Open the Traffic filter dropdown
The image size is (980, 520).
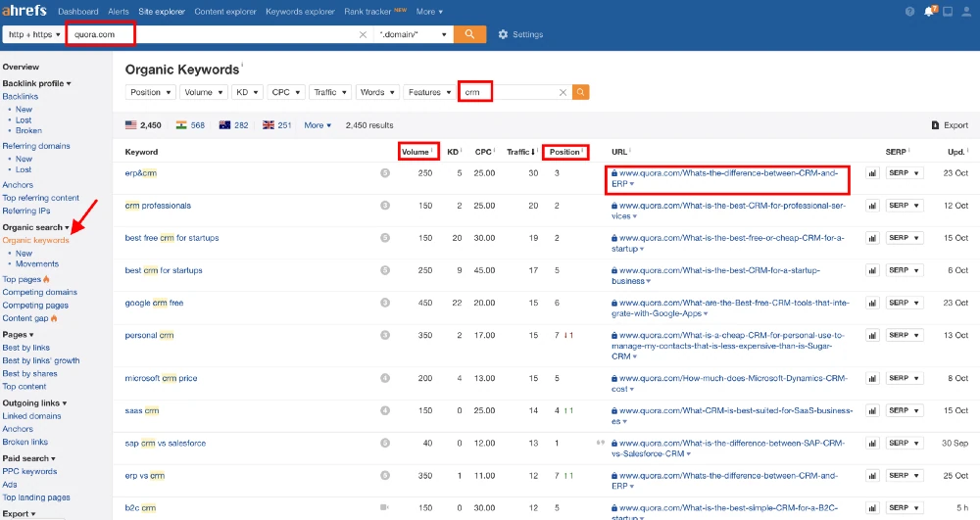tap(330, 92)
